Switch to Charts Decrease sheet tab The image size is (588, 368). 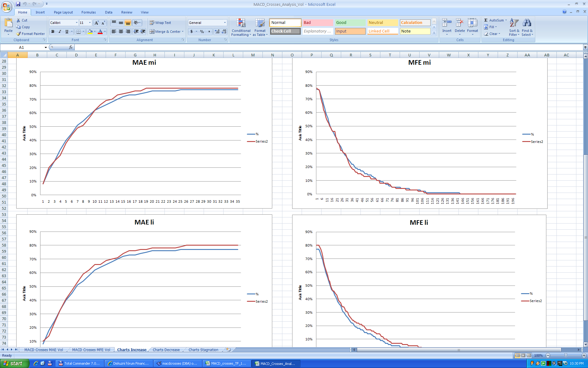click(166, 350)
